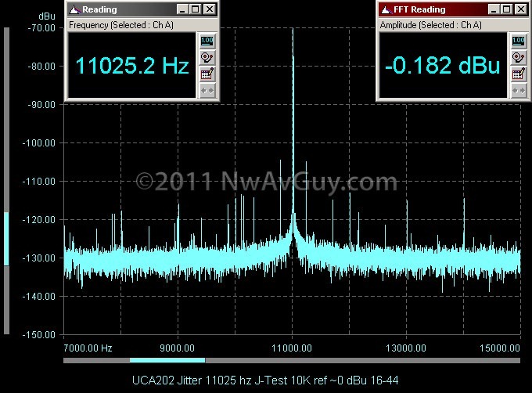Click the cyan horizontal scrollbar thumb below graph
Image resolution: width=532 pixels, height=393 pixels.
click(167, 360)
